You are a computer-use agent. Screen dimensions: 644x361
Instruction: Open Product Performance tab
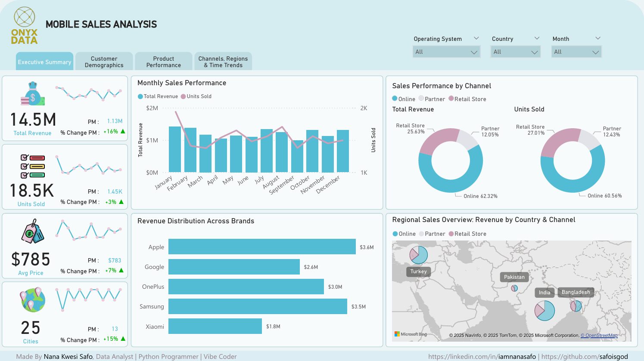click(x=163, y=62)
